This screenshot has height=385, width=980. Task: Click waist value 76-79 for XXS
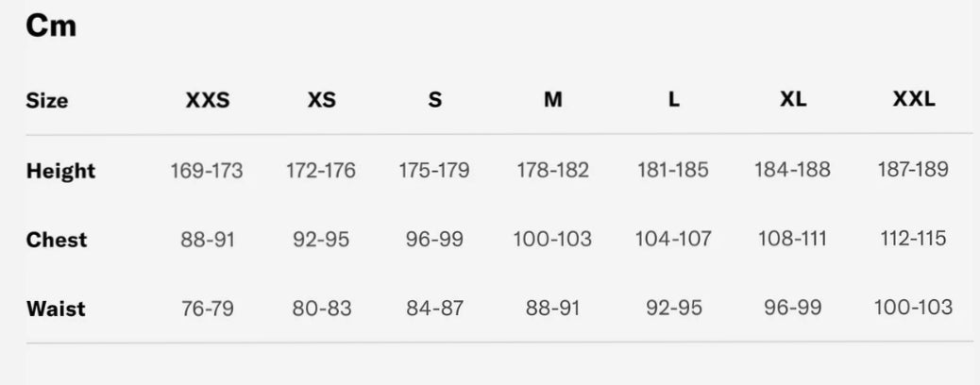207,309
